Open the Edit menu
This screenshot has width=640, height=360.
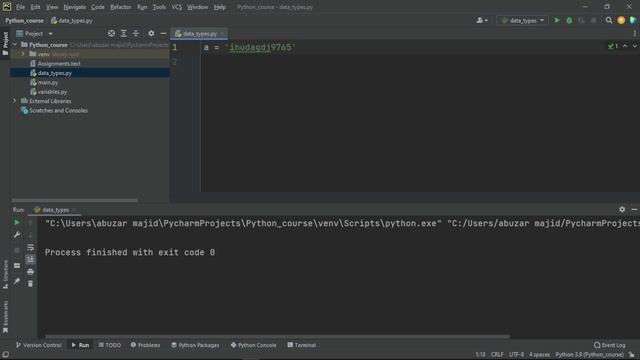click(x=36, y=7)
